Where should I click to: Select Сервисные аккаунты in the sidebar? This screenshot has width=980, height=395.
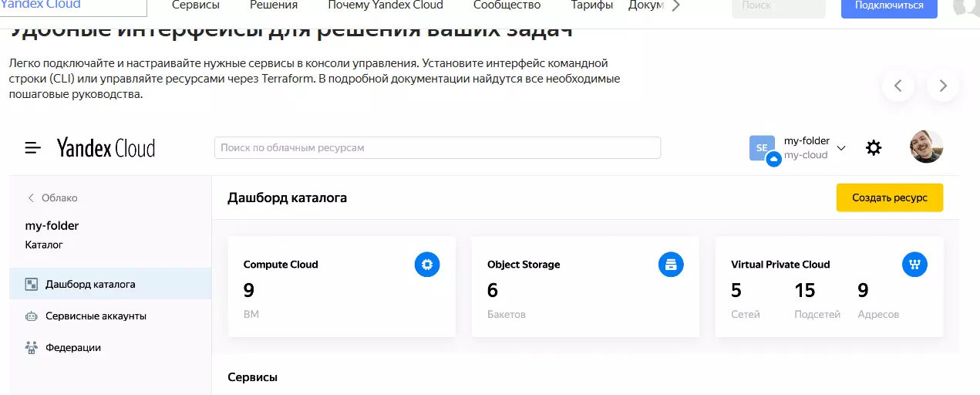[110, 316]
